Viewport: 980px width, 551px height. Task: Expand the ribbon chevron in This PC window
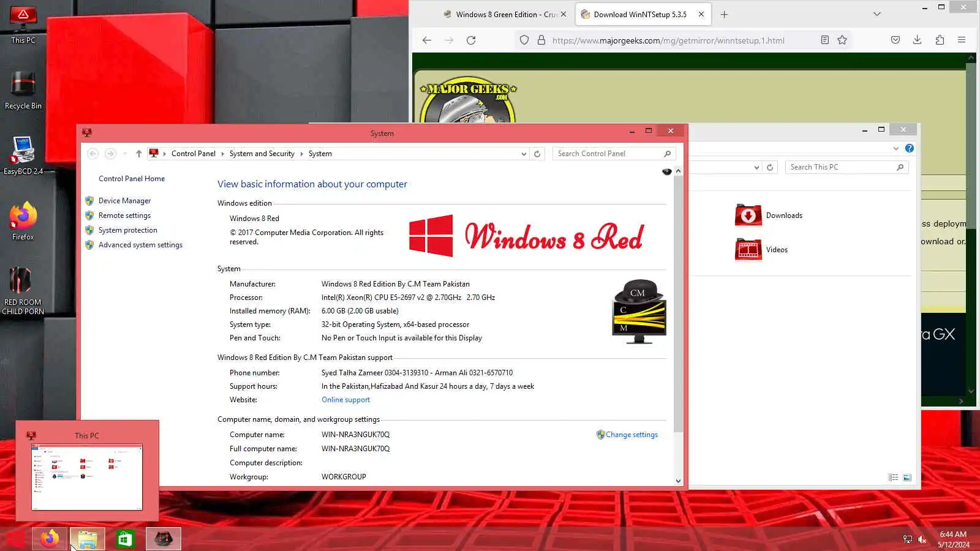click(x=896, y=148)
